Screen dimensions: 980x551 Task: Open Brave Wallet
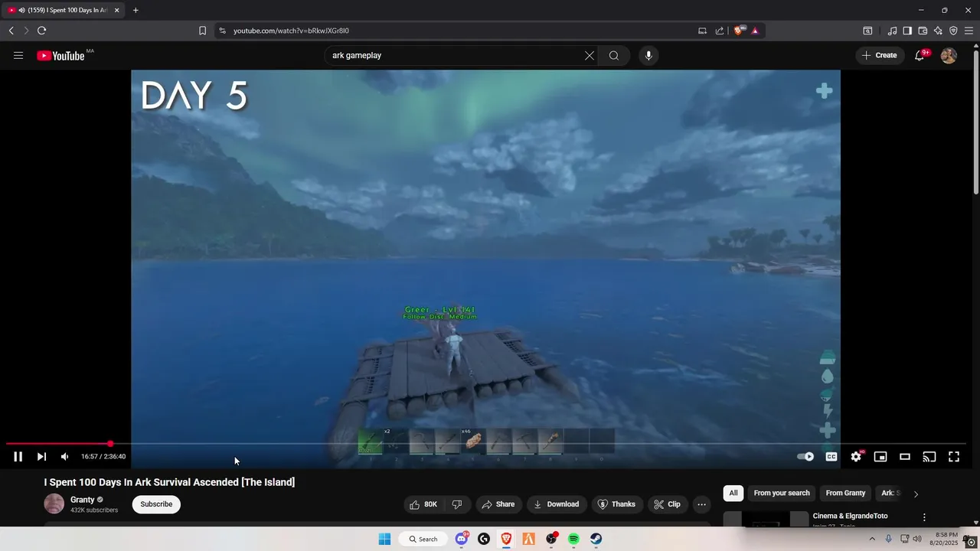point(923,31)
